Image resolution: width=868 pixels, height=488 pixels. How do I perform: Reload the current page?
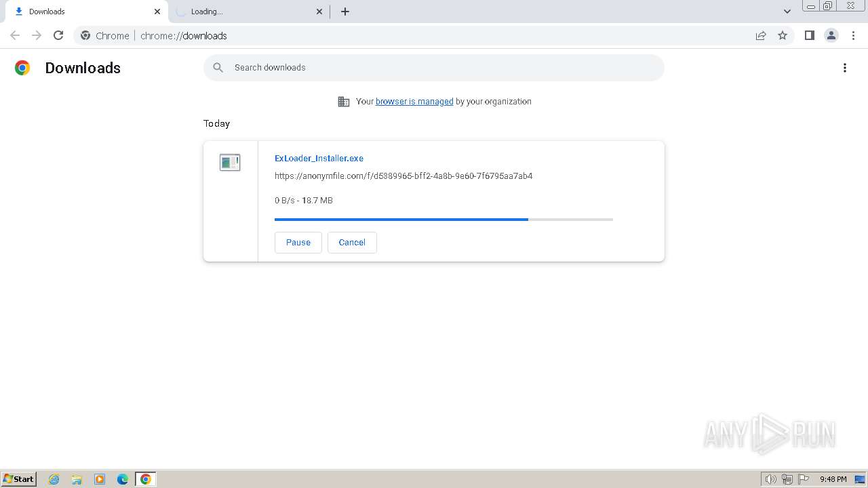coord(58,35)
